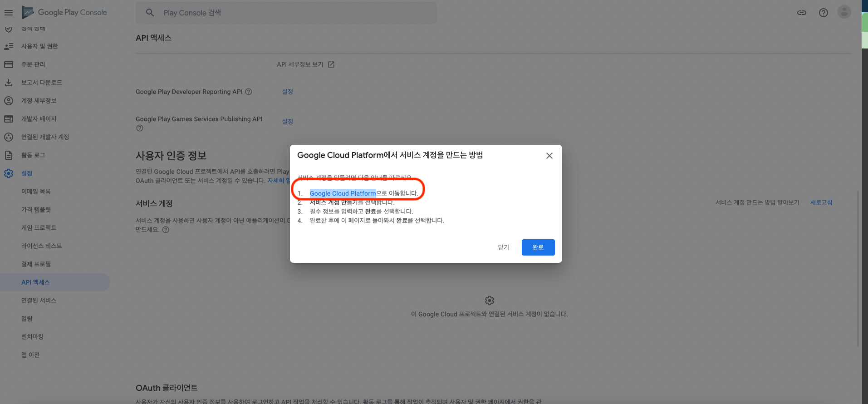Select 라이선스 테스트 submenu item
The image size is (868, 404).
click(x=41, y=246)
